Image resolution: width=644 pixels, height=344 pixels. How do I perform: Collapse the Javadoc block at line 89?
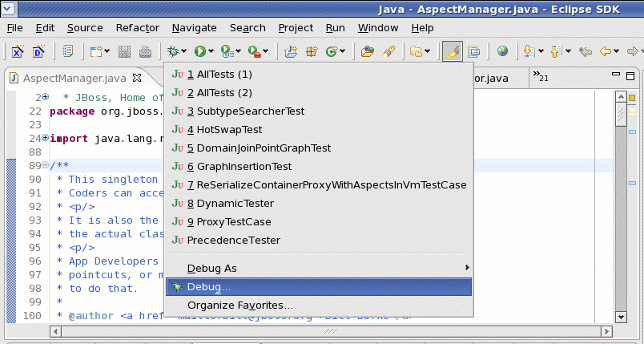tap(45, 165)
